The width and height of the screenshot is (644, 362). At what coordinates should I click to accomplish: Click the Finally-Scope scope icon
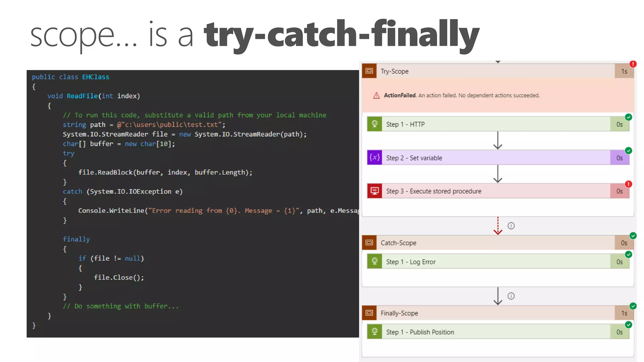369,313
